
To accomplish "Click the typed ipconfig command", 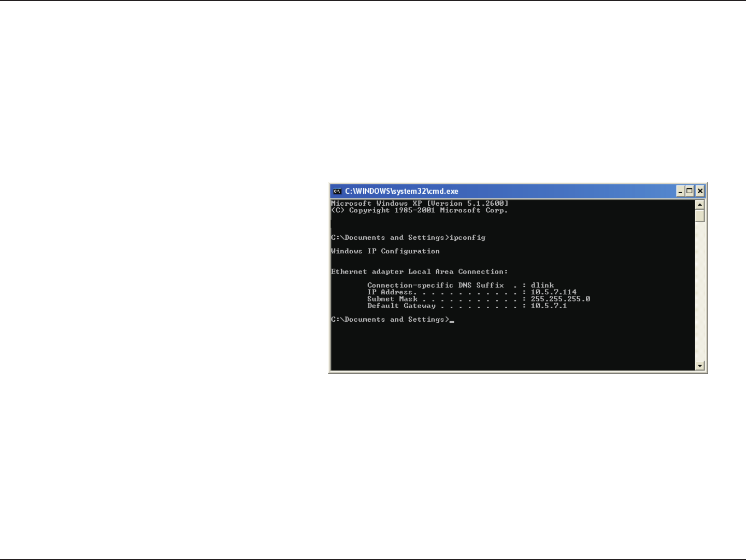I will point(467,238).
